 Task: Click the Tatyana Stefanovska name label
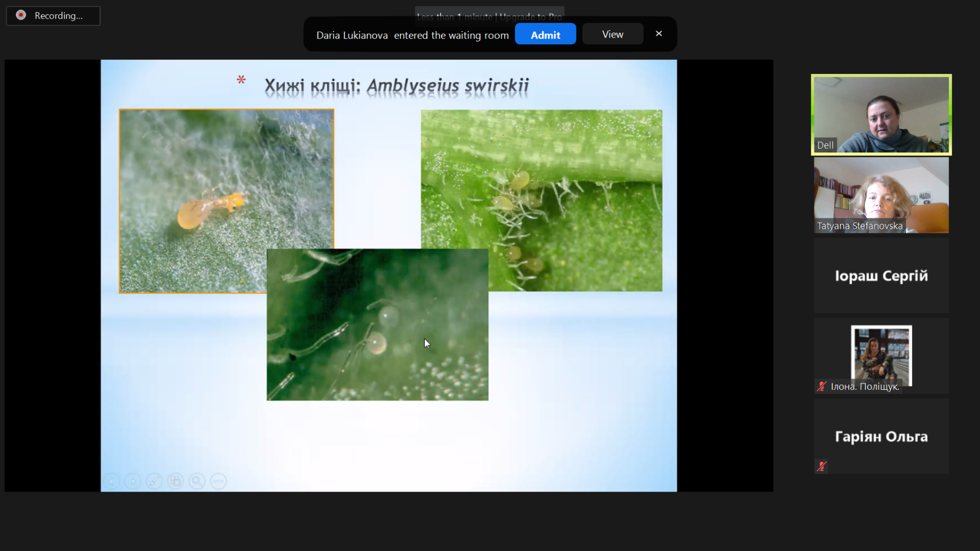pyautogui.click(x=860, y=226)
